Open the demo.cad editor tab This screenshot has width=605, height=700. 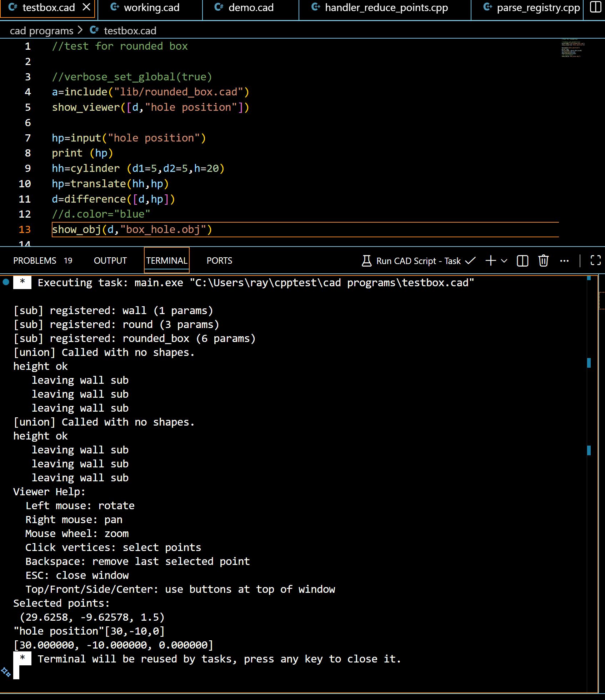(251, 8)
